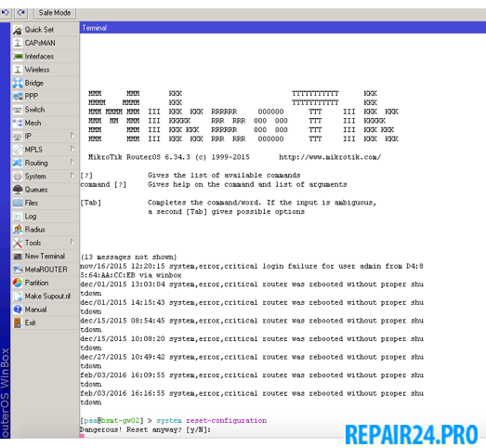Click the http://www.mikrotik.com/ text
The image size is (486, 448).
(x=330, y=157)
